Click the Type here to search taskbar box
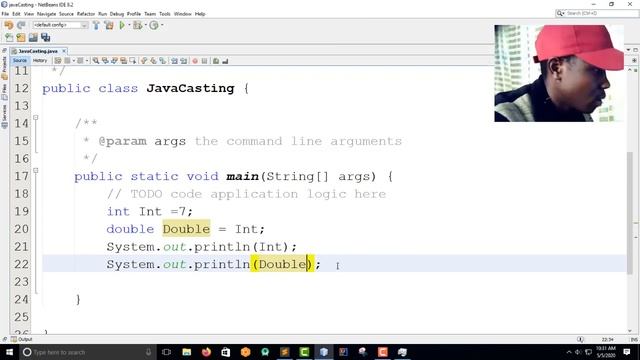 [x=87, y=352]
